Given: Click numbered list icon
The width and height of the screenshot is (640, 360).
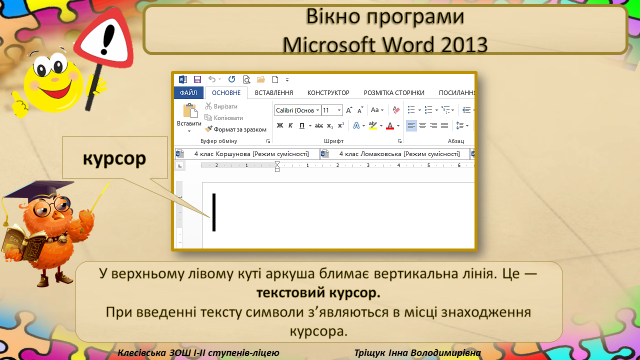Looking at the screenshot, I should (428, 110).
